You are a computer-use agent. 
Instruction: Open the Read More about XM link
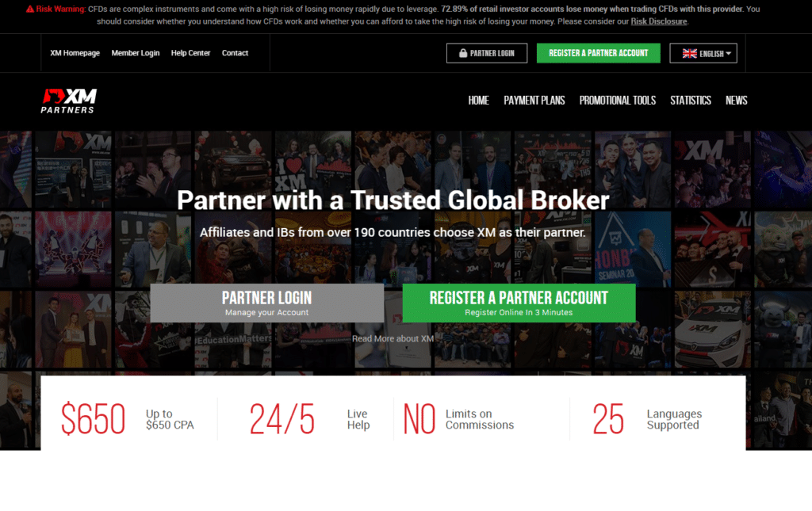click(393, 338)
